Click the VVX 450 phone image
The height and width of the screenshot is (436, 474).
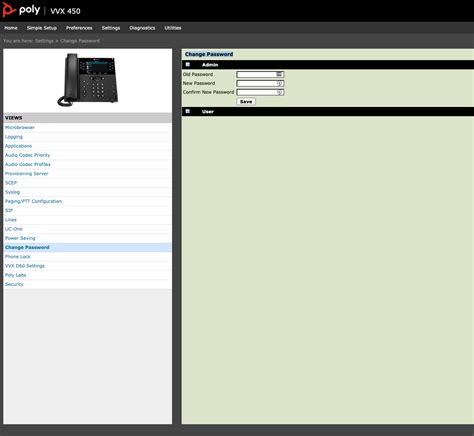(x=88, y=80)
